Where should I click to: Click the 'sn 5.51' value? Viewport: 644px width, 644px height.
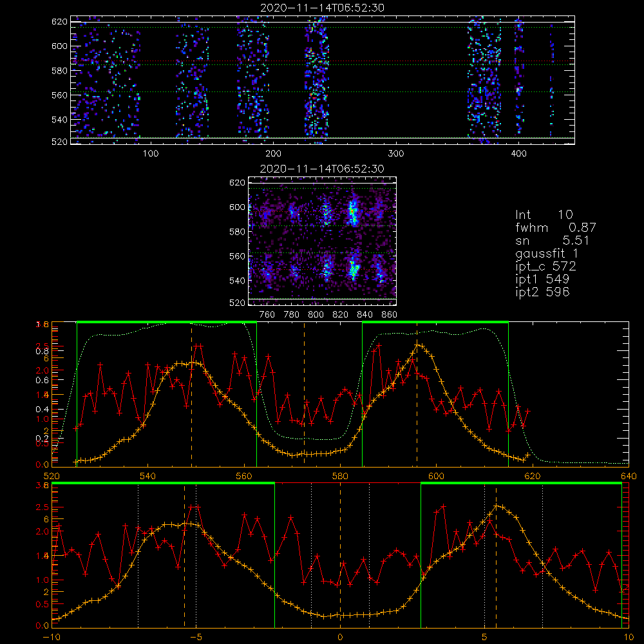(x=552, y=240)
